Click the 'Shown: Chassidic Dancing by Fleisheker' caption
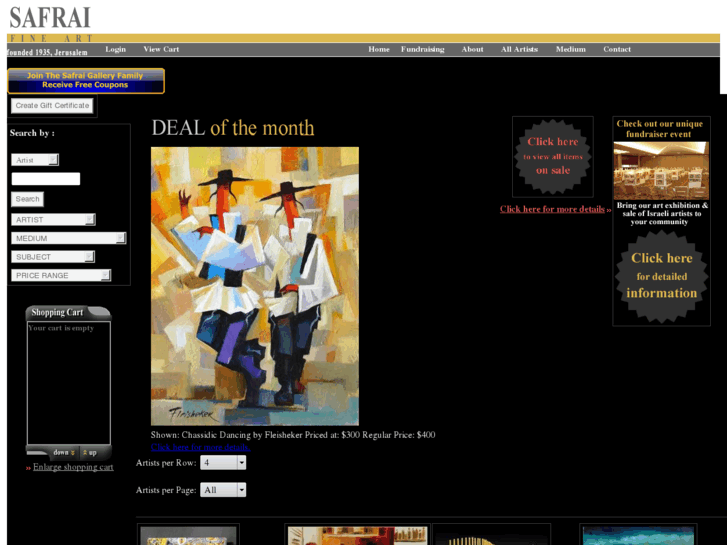The image size is (727, 545). click(293, 435)
